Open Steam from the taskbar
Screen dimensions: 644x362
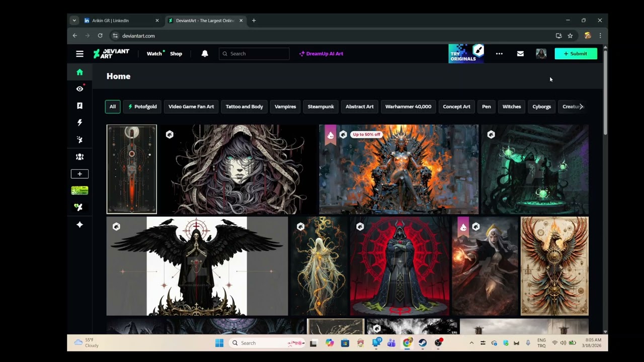click(x=423, y=343)
